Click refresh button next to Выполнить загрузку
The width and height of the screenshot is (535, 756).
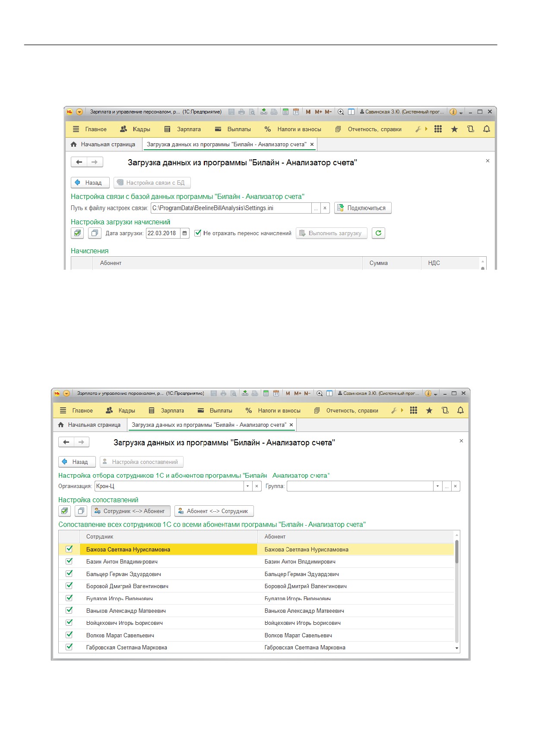point(378,233)
